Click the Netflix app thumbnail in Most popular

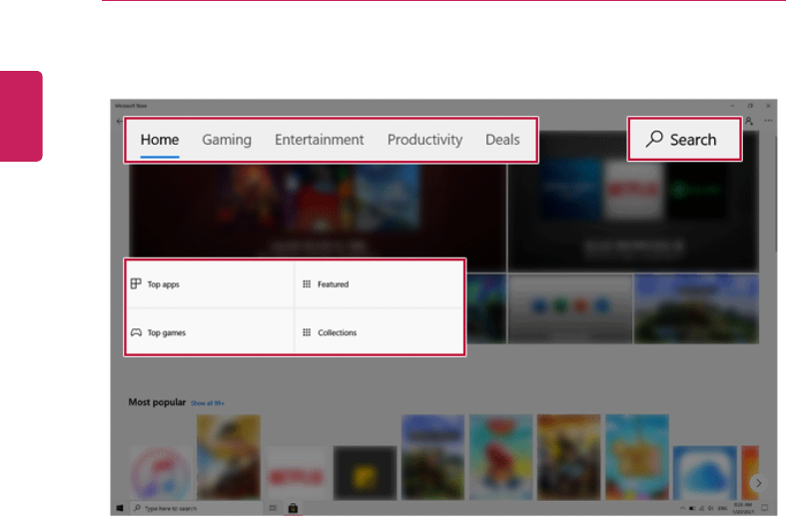297,473
